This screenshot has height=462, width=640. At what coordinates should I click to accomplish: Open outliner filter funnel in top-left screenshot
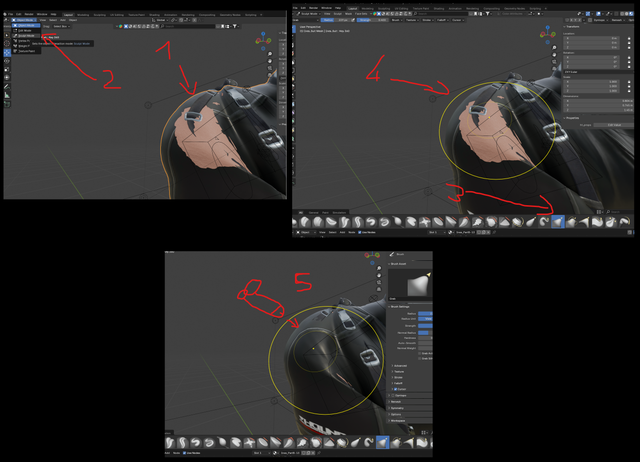[x=235, y=26]
